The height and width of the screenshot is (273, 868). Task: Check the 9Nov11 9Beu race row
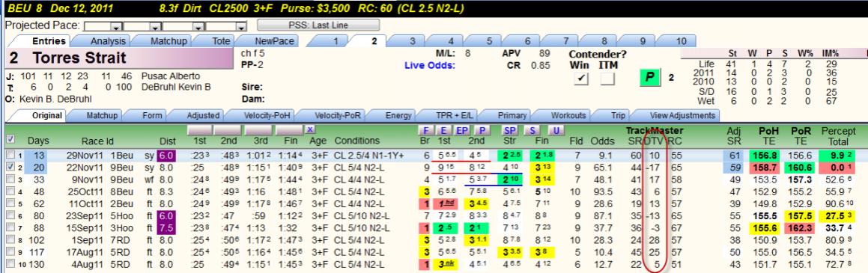[10, 179]
